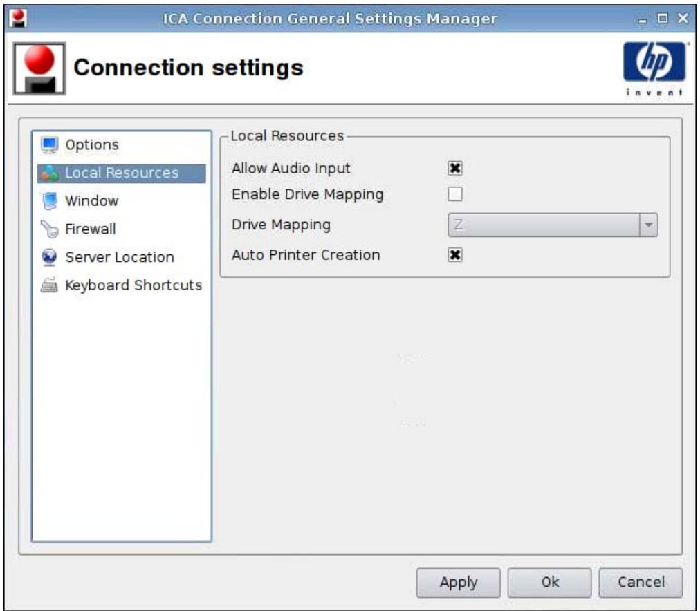Image resolution: width=700 pixels, height=611 pixels.
Task: Uncheck the Allow Audio Input checkbox
Action: (455, 169)
